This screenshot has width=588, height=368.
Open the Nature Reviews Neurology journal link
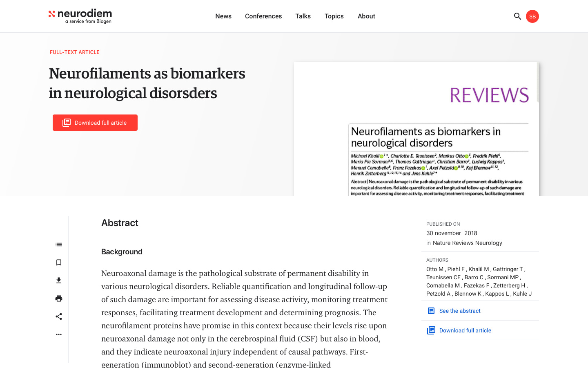pos(468,243)
